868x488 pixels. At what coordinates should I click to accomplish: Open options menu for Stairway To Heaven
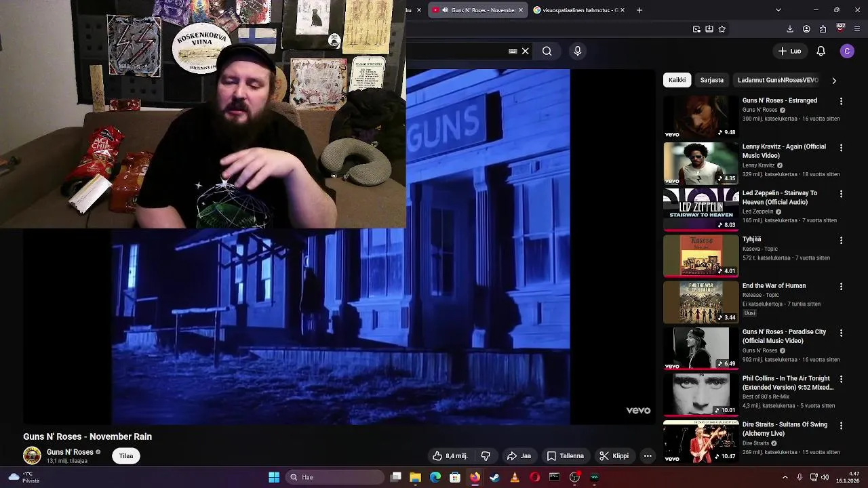coord(841,194)
